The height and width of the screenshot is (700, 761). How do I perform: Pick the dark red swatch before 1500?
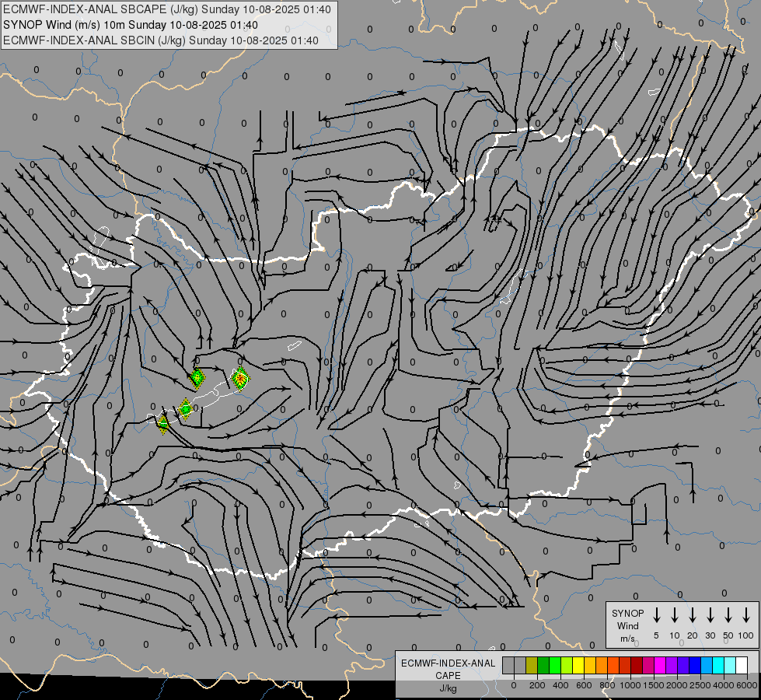point(637,665)
